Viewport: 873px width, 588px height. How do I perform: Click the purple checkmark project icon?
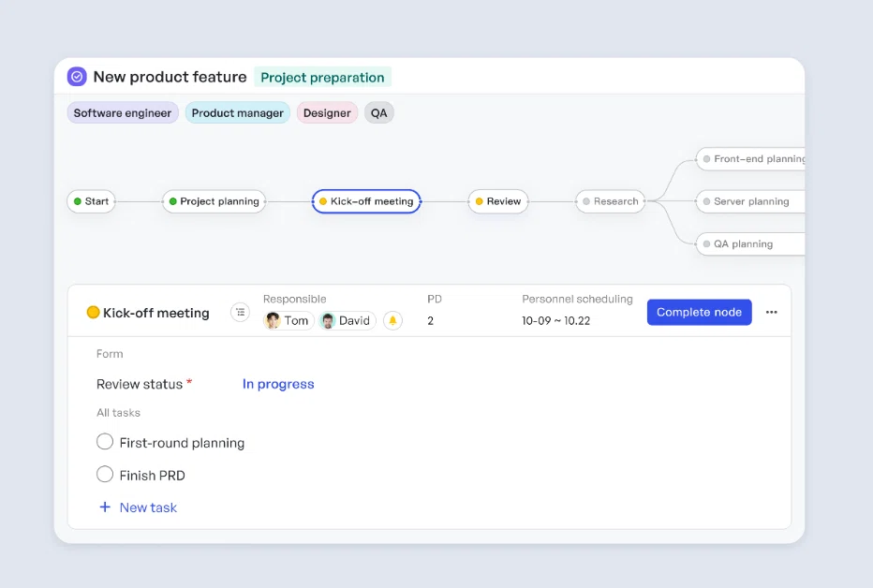[77, 77]
